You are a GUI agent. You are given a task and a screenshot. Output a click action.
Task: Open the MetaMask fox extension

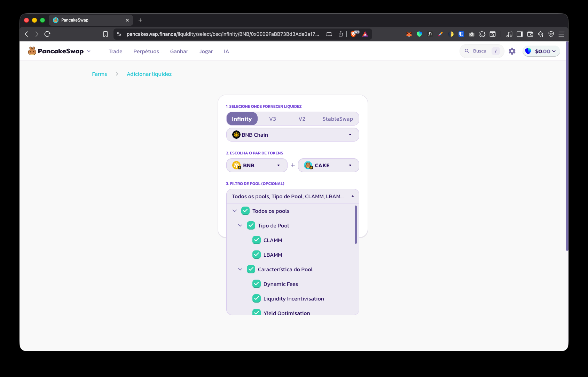[409, 34]
